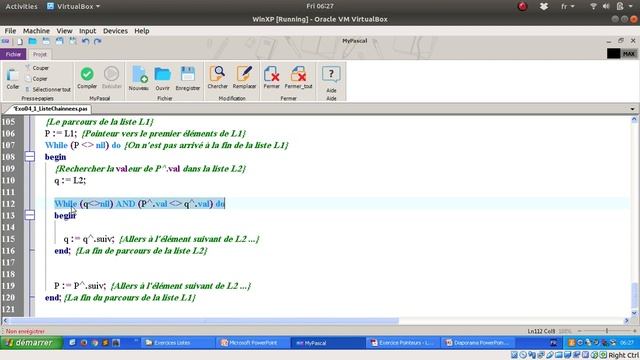Switch to Exercice Pointeurs taskbar window
Screen dimensions: 640x360
tap(402, 343)
